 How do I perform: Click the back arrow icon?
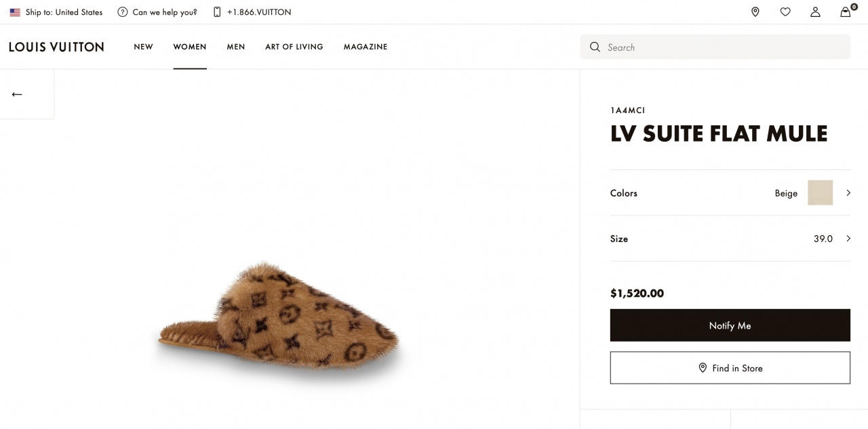tap(17, 94)
